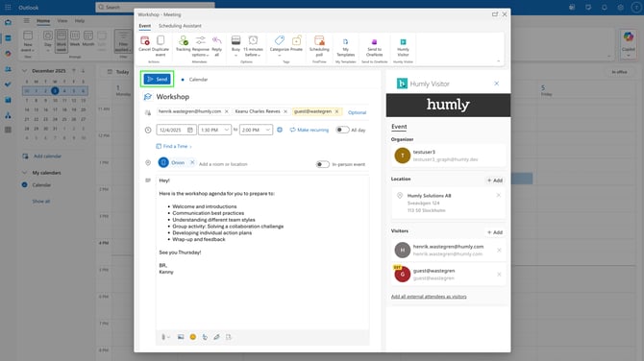Toggle the Calendar checkbox under My calendars
Screen dimensions: 644x361
[25, 185]
